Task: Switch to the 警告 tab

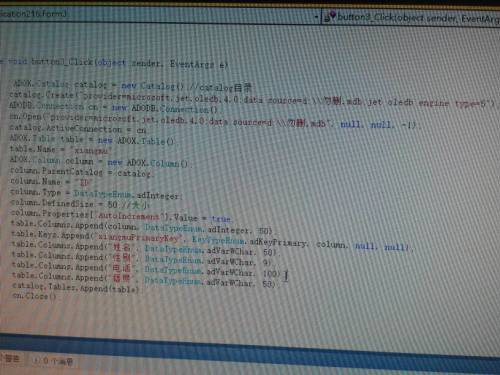Action: click(x=11, y=359)
